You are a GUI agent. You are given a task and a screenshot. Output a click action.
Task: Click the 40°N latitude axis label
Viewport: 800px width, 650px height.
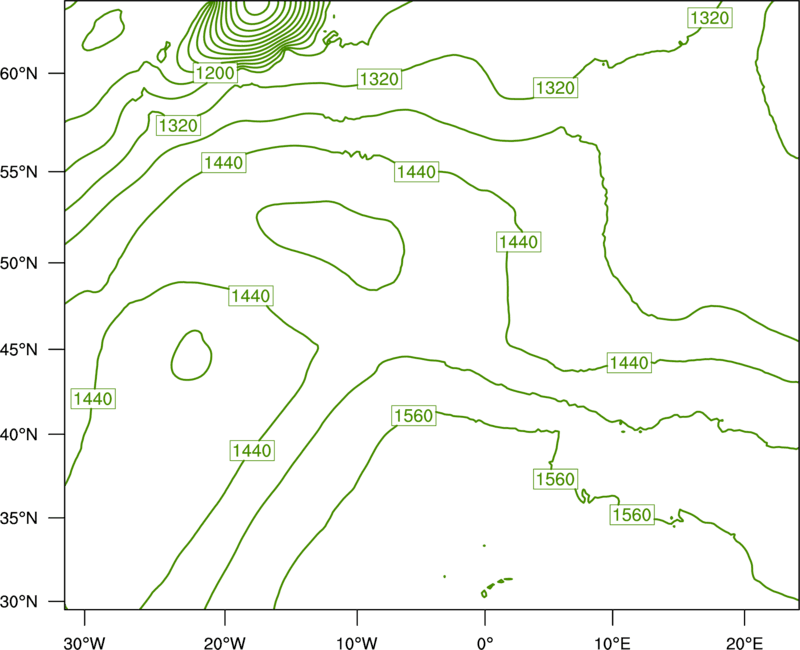coord(19,435)
